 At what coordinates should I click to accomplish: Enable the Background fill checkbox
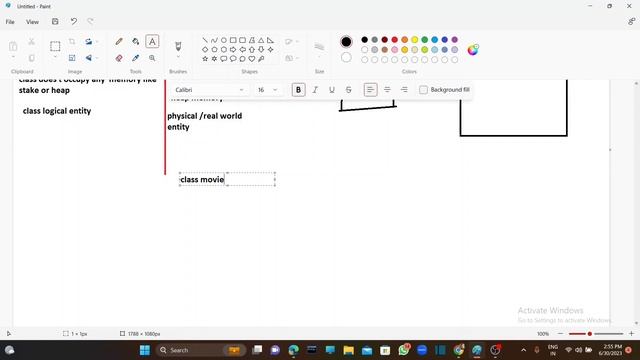click(x=423, y=90)
